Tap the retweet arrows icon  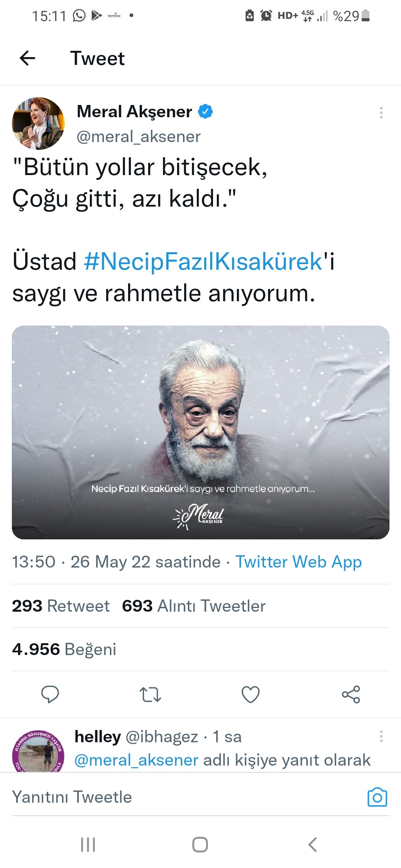pyautogui.click(x=150, y=694)
